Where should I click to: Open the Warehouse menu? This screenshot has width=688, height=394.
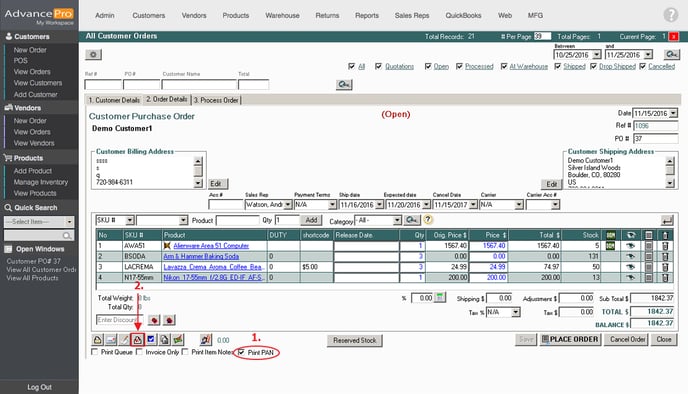[x=282, y=15]
